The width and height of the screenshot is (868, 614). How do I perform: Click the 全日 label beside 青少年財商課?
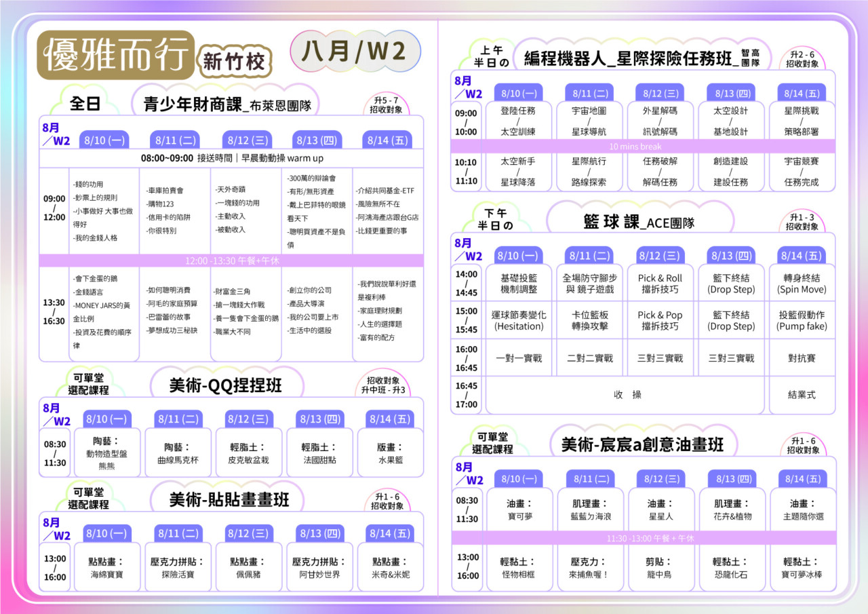coord(85,104)
